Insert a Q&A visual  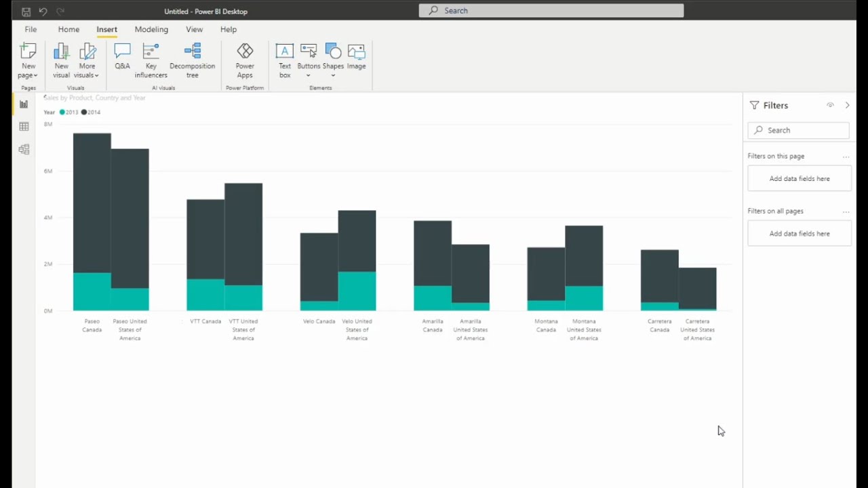122,57
